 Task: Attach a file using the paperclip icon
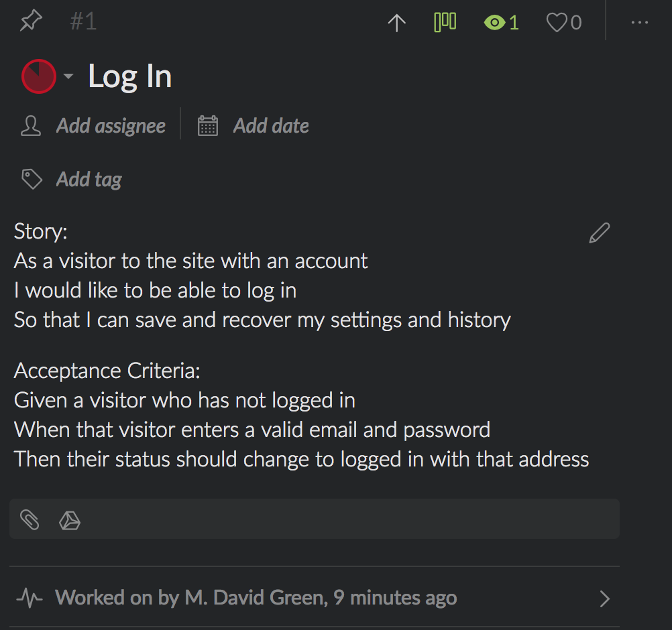[x=30, y=519]
